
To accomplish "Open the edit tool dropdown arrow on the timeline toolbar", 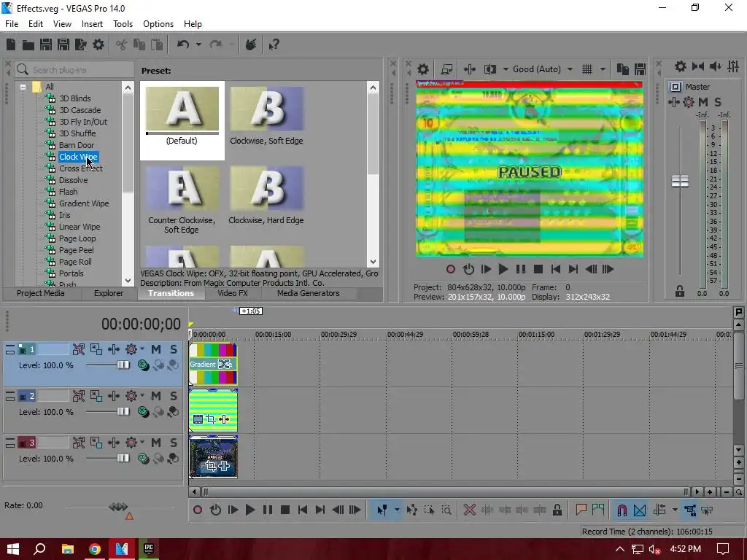I will 396,510.
